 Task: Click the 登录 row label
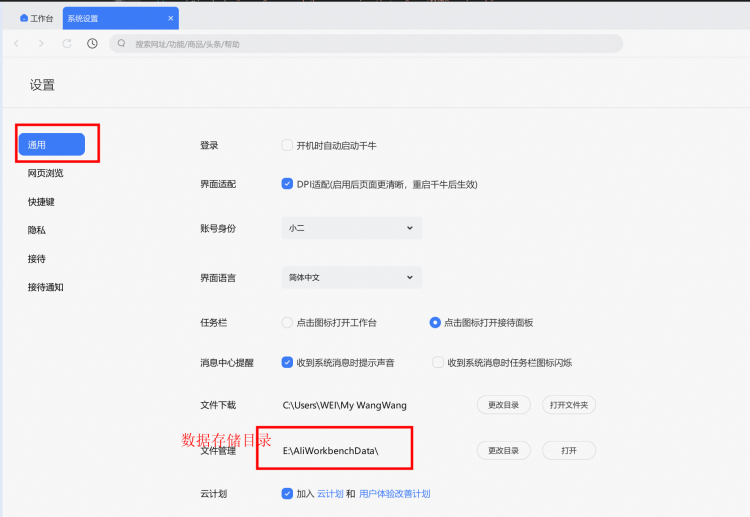click(209, 145)
